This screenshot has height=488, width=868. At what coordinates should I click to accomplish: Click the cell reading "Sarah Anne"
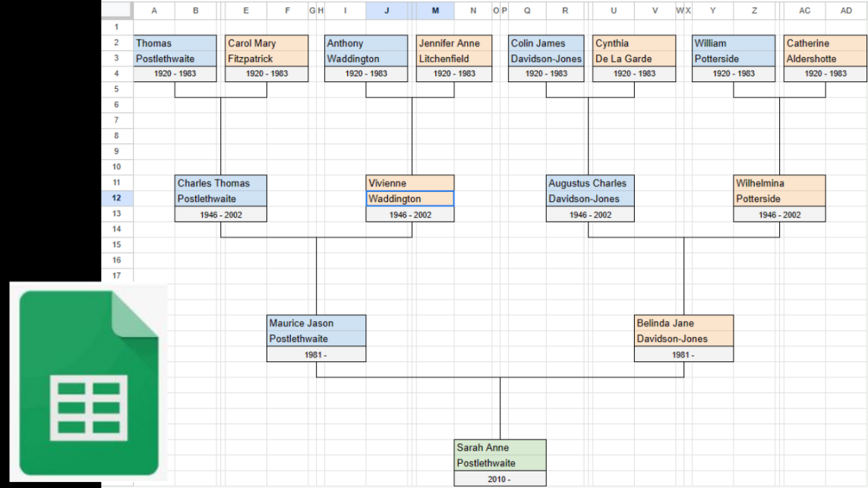[500, 447]
